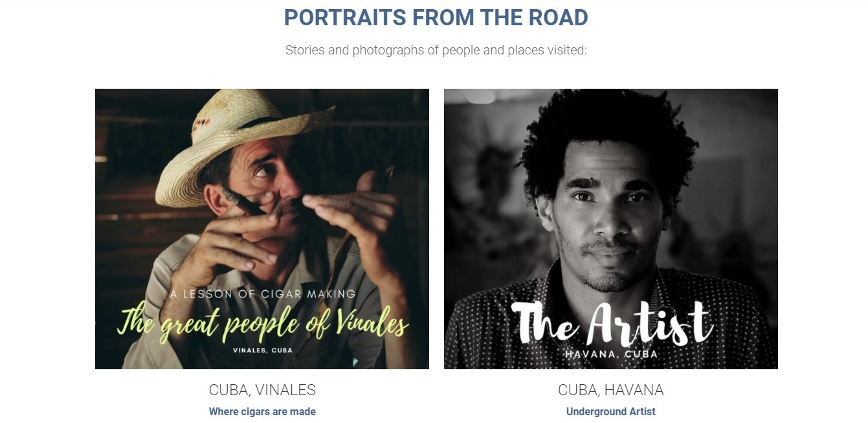Click "The great people of Vinales" script overlay

pos(263,324)
